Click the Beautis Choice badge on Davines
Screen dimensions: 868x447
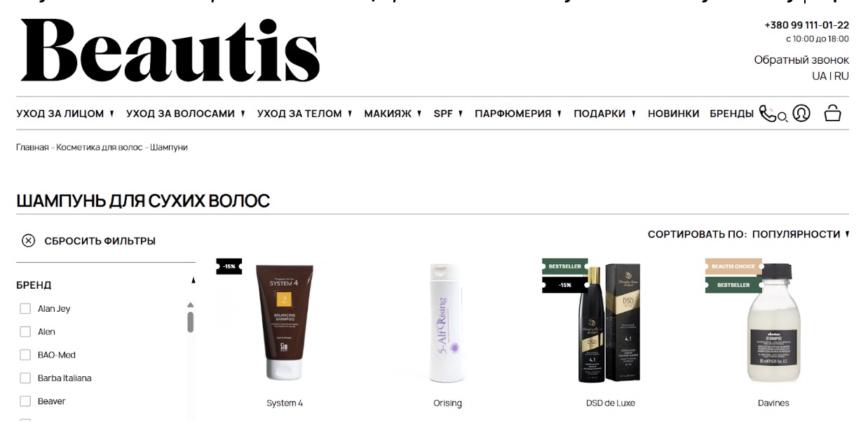tap(733, 266)
